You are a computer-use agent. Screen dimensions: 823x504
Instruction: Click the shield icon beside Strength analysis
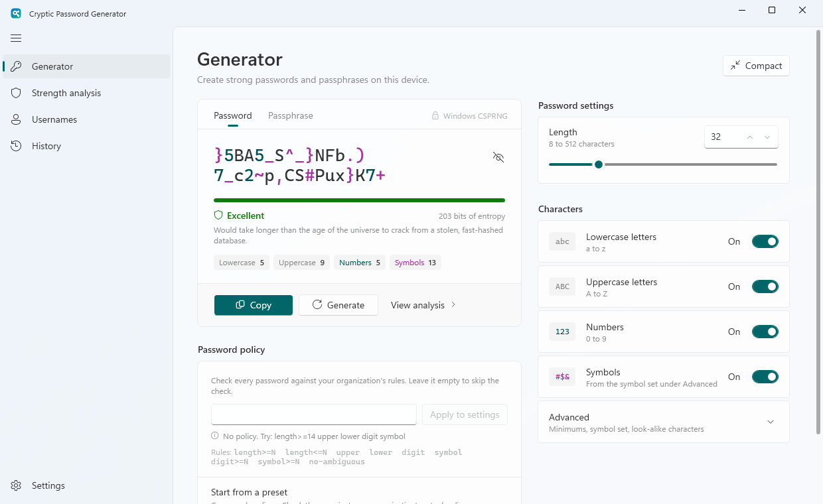[x=17, y=93]
